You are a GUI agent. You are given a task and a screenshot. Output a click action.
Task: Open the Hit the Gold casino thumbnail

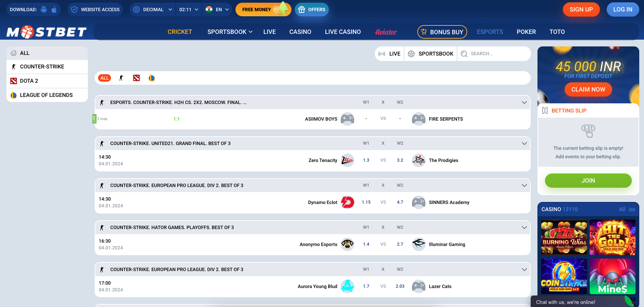612,238
